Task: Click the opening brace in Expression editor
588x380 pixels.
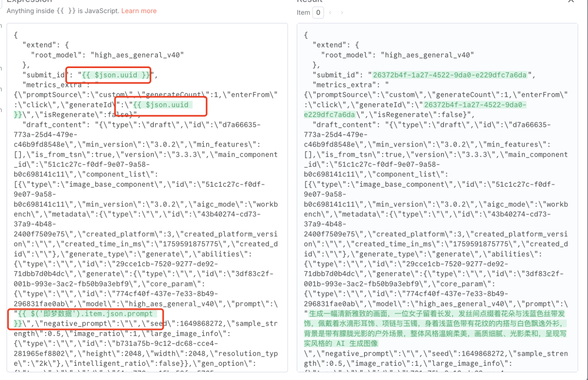Action: coord(16,35)
